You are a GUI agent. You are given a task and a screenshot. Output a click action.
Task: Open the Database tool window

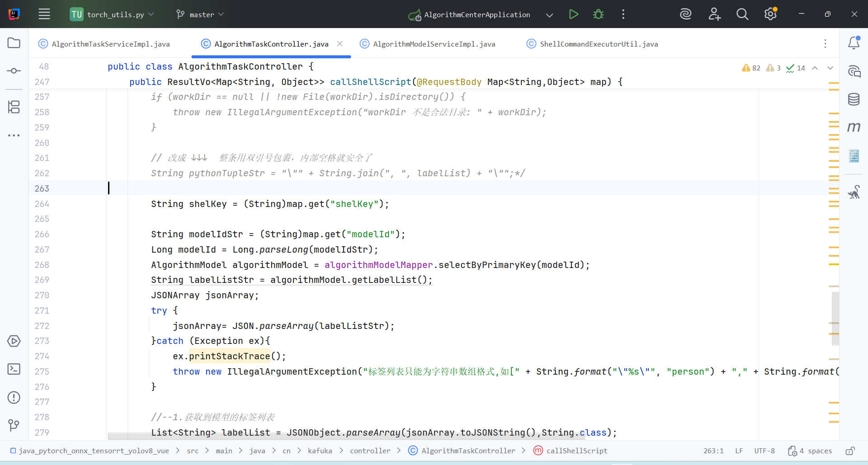(854, 99)
